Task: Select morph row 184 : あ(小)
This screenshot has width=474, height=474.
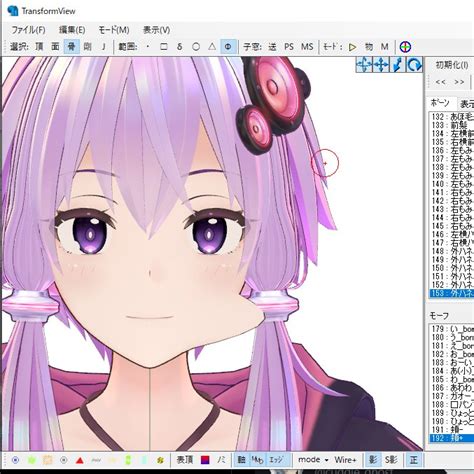Action: [x=453, y=371]
